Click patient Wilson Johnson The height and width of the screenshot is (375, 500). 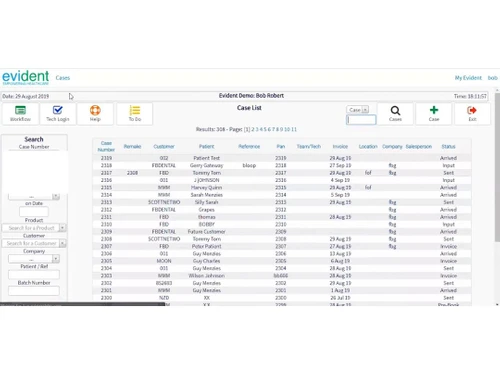206,276
